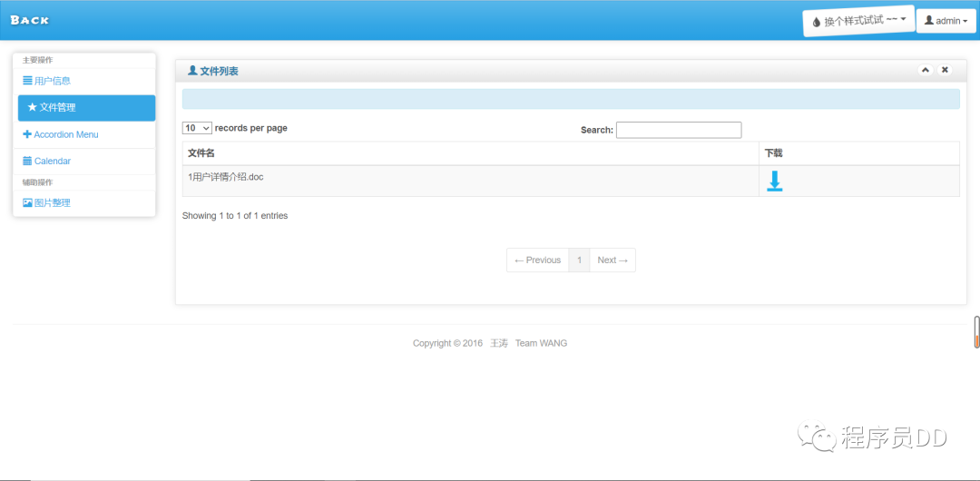Click the Search input field
Viewport: 980px width, 481px height.
click(x=679, y=130)
